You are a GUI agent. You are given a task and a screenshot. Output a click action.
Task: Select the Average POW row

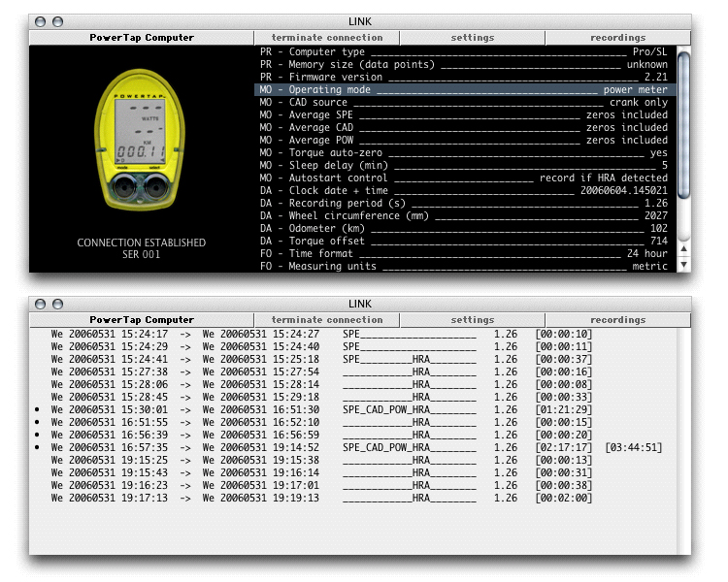coord(465,140)
